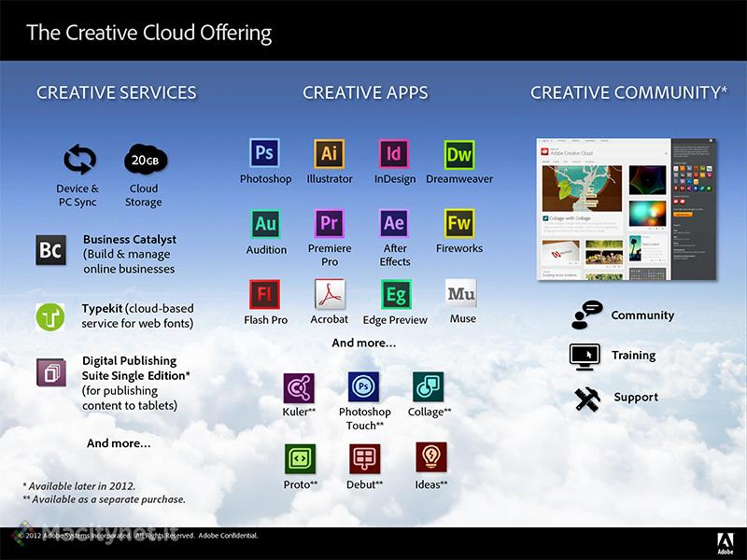Screen dimensions: 747x560
Task: Click the Community speech bubble icon
Action: [x=586, y=315]
